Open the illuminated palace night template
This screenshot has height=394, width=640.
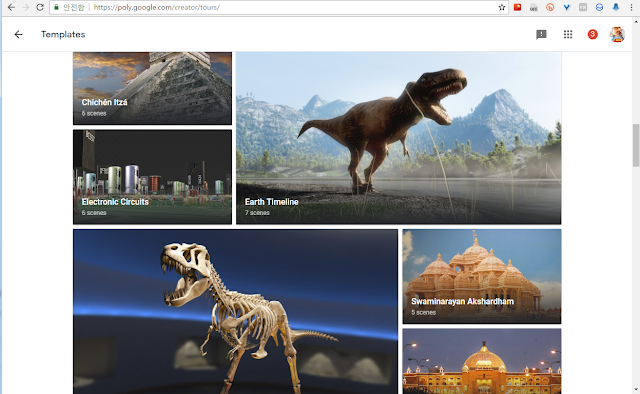coord(482,361)
